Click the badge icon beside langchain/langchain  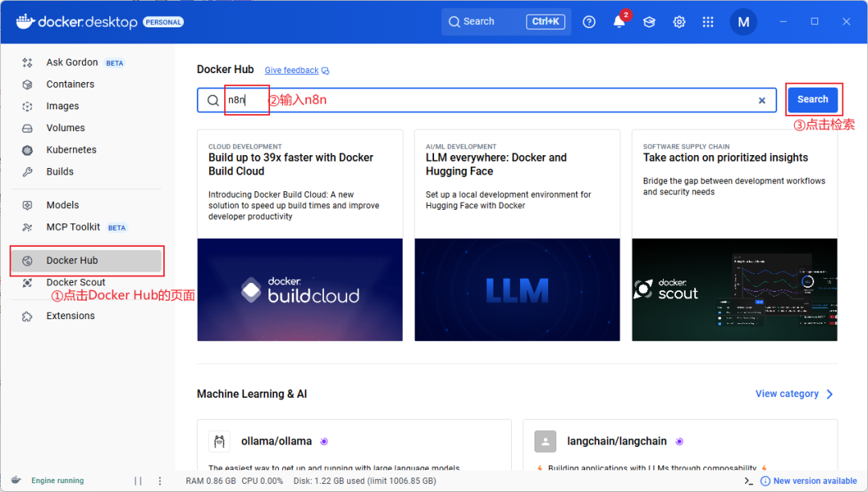(679, 441)
